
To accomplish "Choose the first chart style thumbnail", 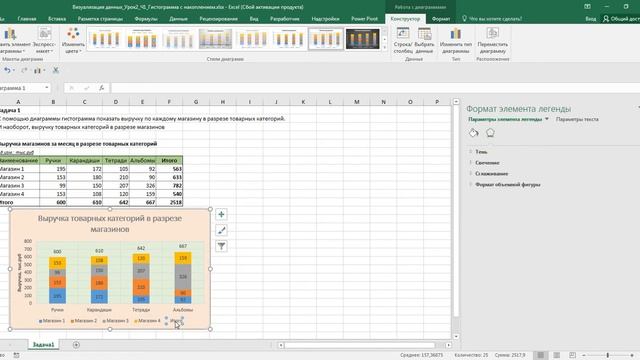I will pos(105,39).
